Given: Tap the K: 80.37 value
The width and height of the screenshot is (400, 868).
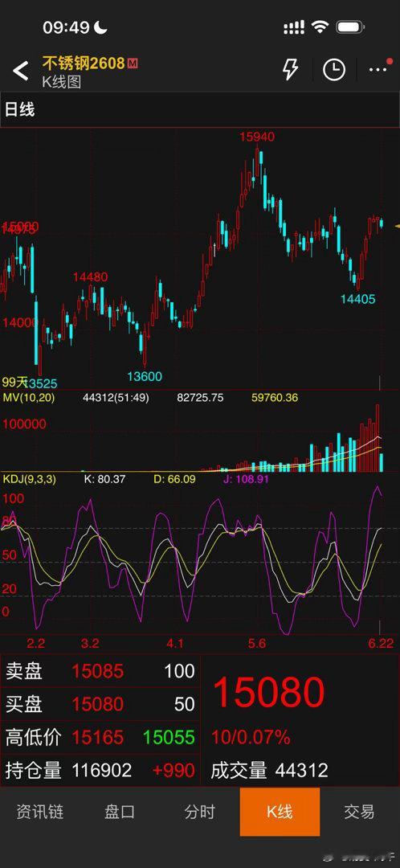Looking at the screenshot, I should coord(104,479).
